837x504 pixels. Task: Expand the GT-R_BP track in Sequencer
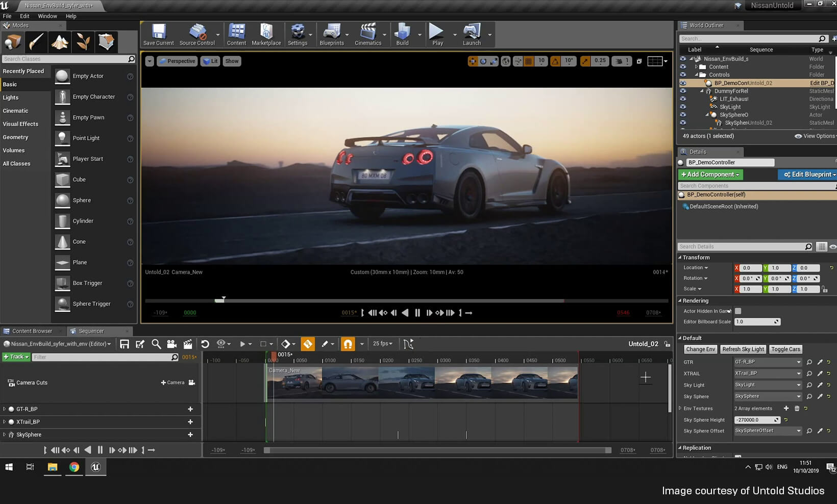[4, 409]
